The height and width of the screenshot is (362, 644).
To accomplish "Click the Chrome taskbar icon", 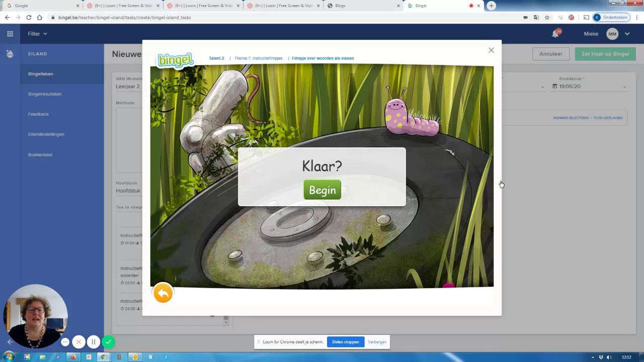I will (104, 357).
